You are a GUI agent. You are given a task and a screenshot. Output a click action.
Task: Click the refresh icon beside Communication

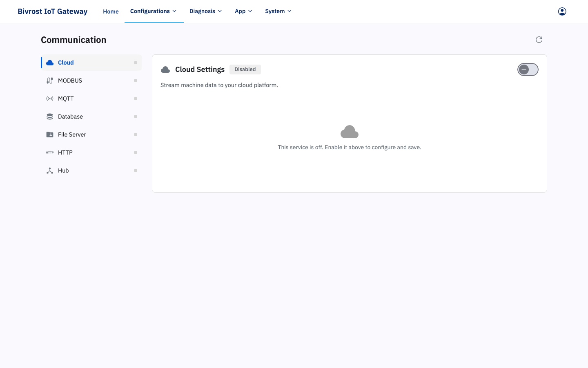[539, 40]
